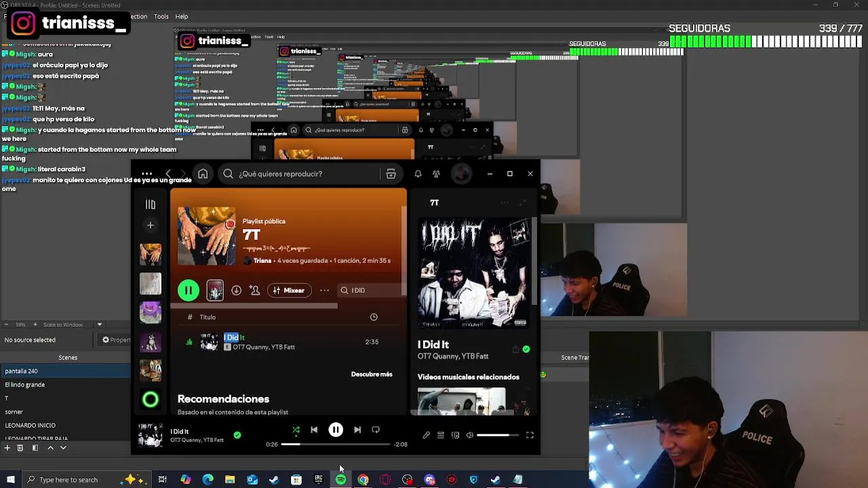Click the Descubre más link
The width and height of the screenshot is (868, 488).
(x=372, y=374)
